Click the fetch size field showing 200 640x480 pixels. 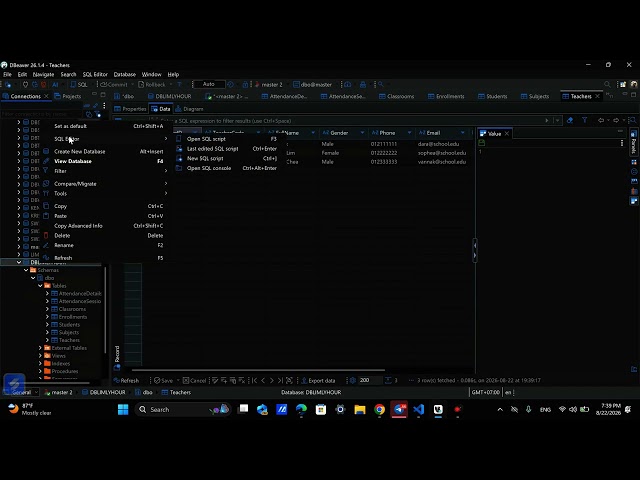[370, 380]
